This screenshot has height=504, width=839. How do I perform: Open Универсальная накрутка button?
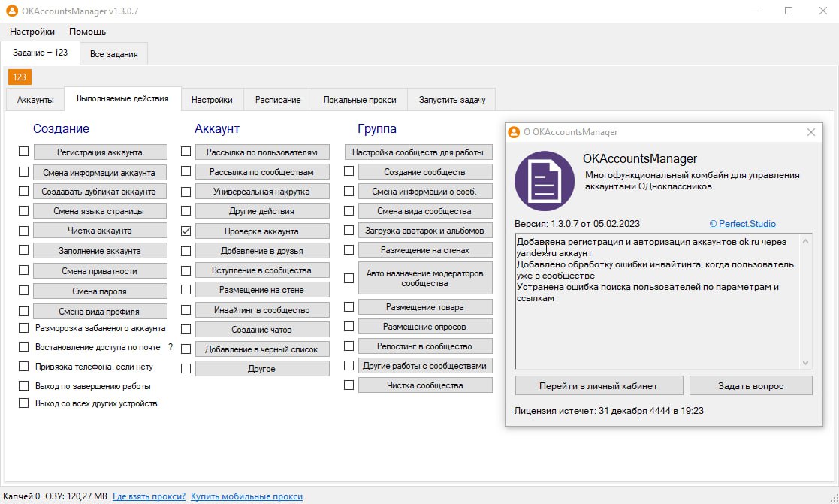pos(262,192)
